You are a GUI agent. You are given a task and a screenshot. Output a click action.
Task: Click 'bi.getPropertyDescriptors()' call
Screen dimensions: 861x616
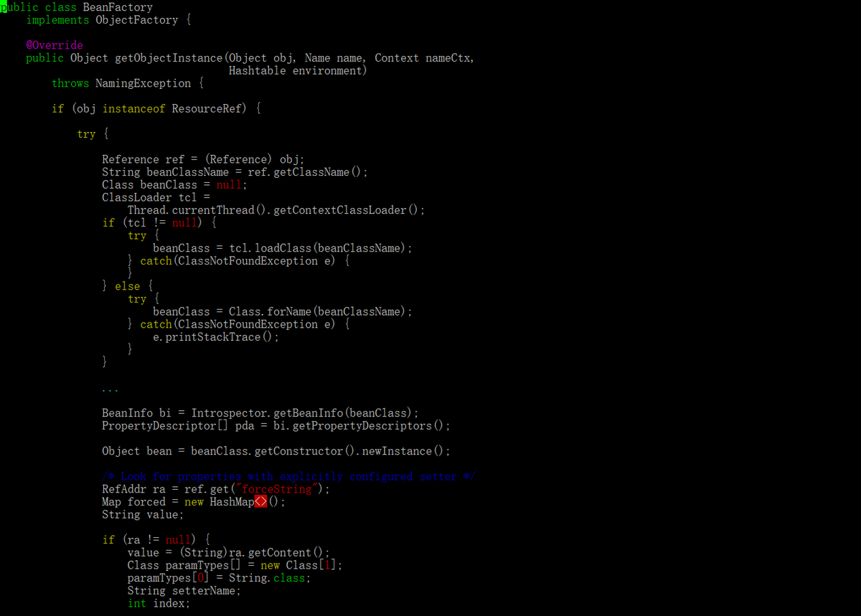pyautogui.click(x=358, y=426)
